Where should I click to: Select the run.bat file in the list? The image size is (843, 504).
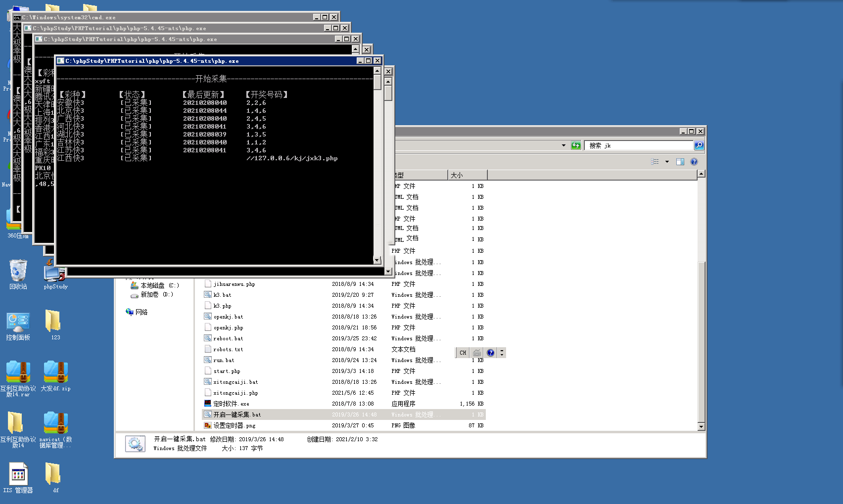224,360
